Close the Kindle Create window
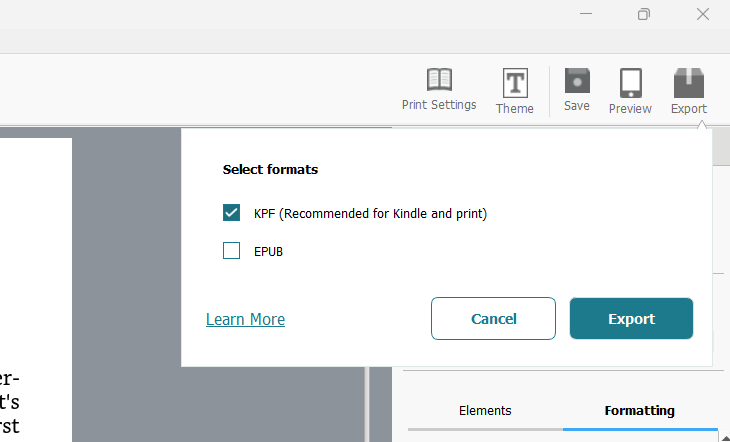The width and height of the screenshot is (730, 442). pos(703,14)
